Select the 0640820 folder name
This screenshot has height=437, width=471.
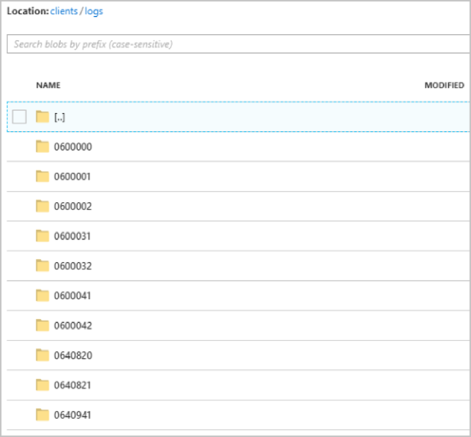click(x=73, y=356)
